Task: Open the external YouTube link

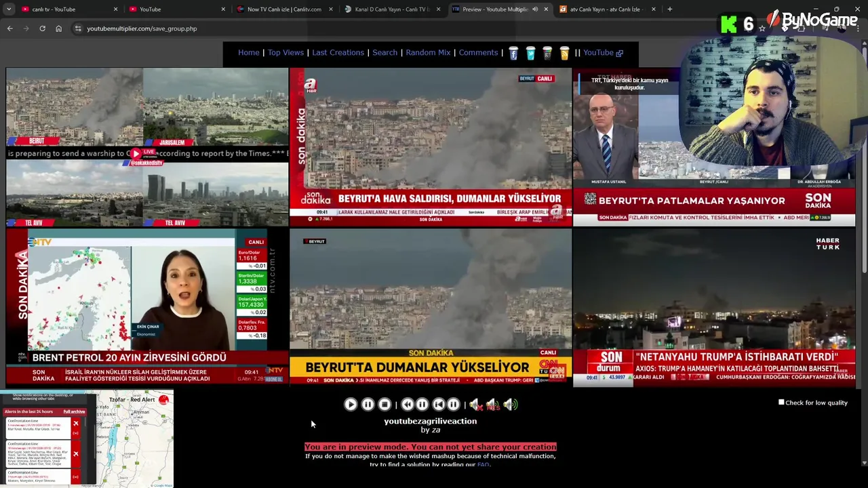Action: (603, 53)
